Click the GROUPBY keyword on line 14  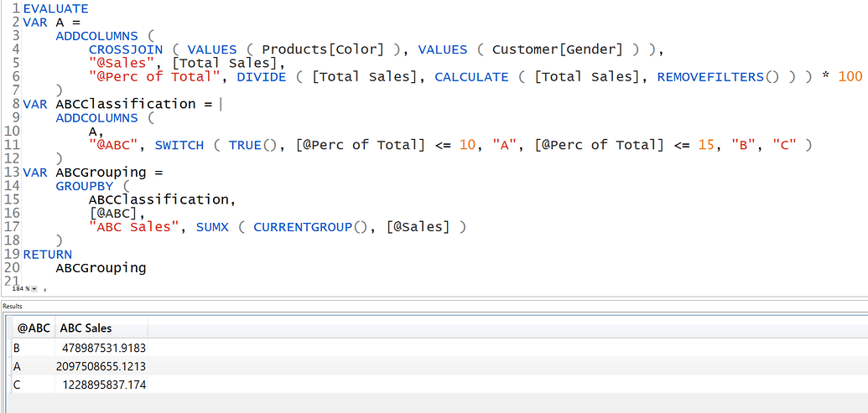84,186
